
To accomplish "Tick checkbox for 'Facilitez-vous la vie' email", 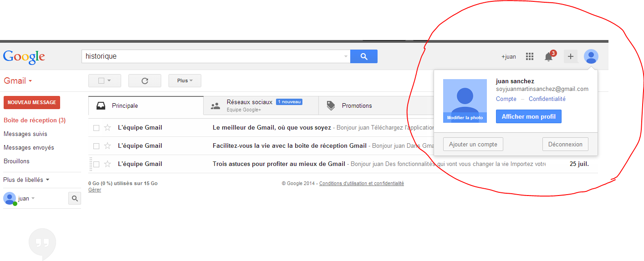I will tap(96, 146).
